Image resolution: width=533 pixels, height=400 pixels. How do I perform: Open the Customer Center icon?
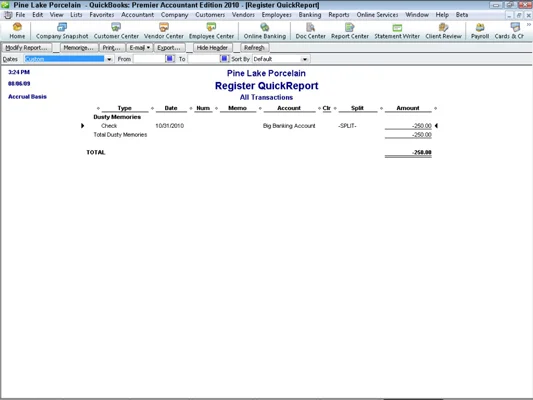coord(116,31)
